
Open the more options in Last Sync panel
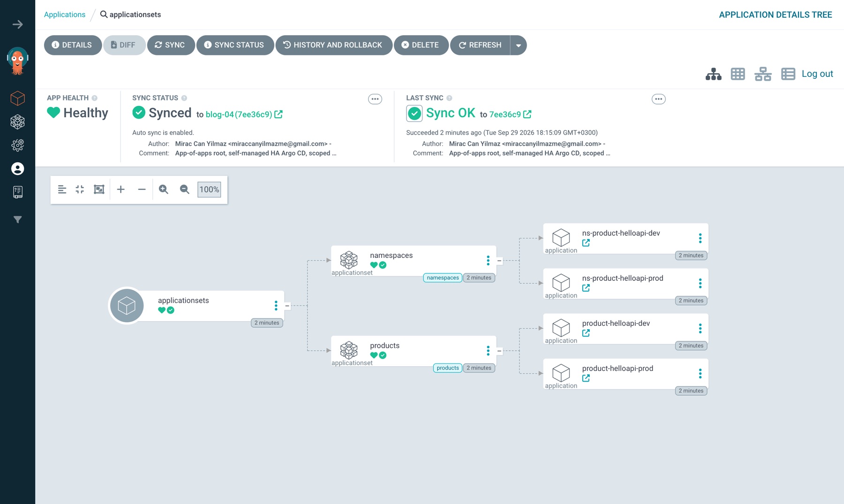click(x=659, y=99)
